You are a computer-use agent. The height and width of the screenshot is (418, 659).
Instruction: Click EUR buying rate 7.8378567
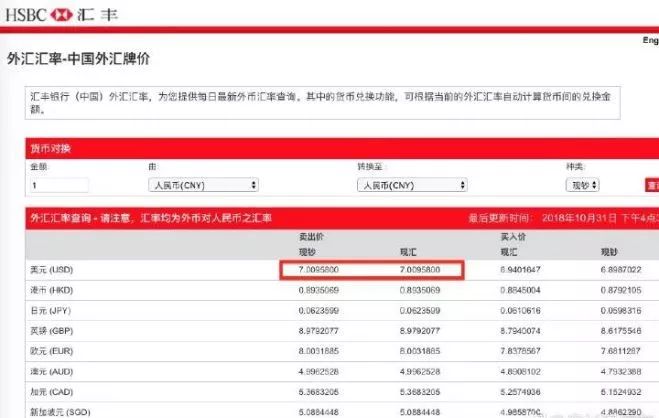point(520,351)
